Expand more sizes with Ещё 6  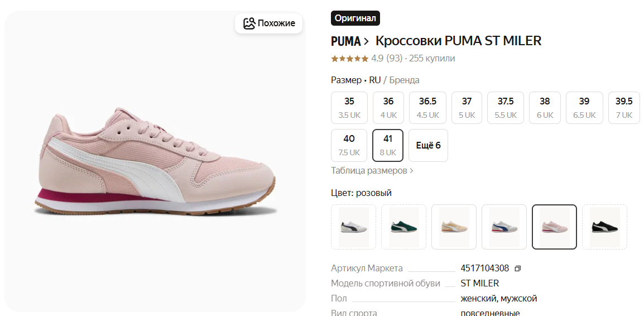coord(428,145)
